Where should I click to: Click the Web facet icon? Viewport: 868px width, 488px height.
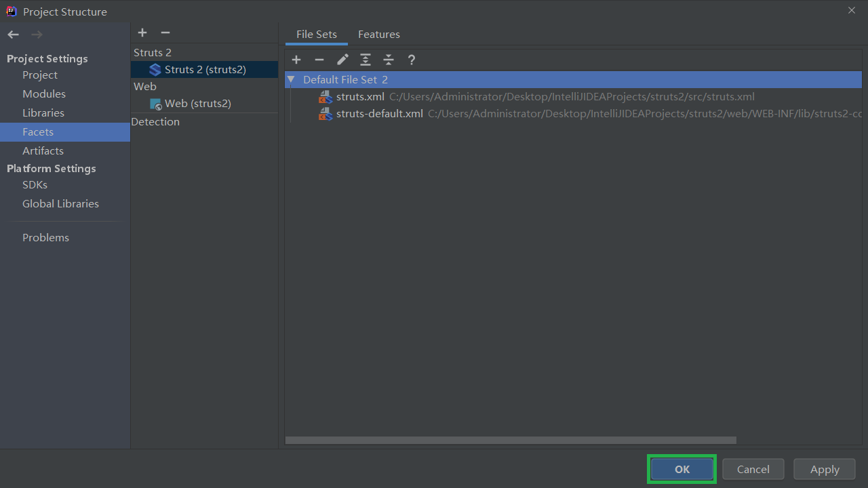coord(155,104)
